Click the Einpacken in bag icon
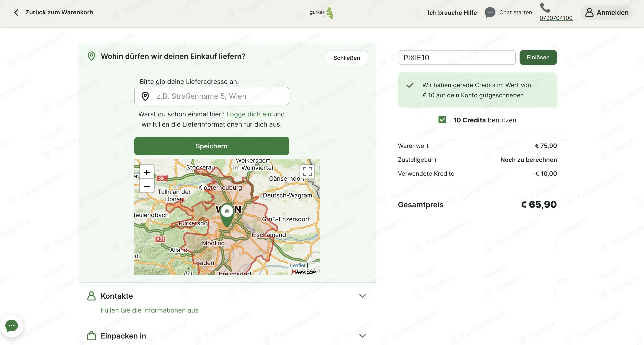644x345 pixels. (x=91, y=336)
